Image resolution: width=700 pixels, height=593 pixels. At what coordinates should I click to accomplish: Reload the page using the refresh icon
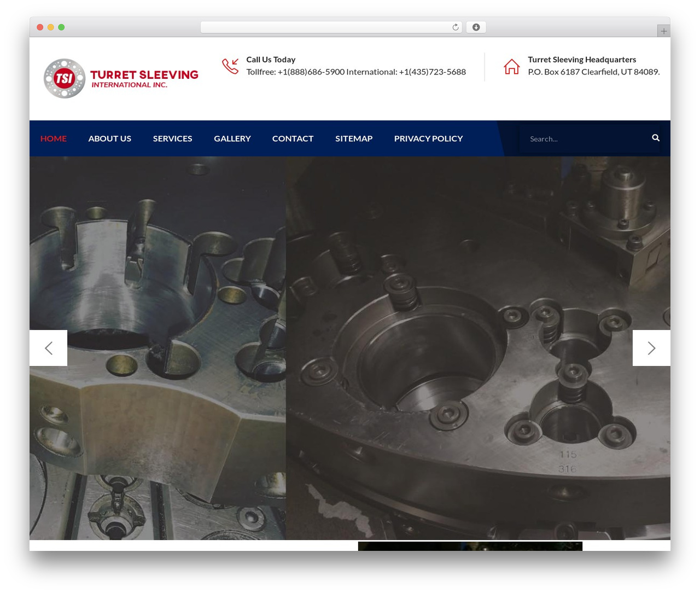tap(455, 27)
